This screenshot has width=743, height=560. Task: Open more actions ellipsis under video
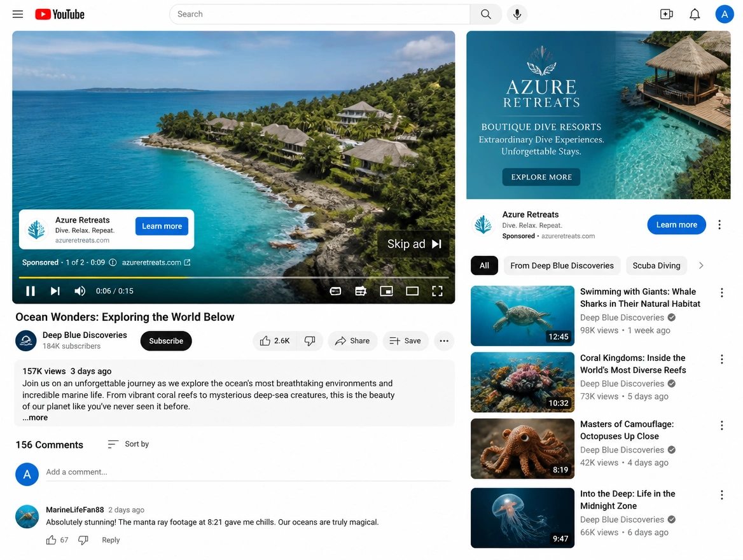(443, 340)
